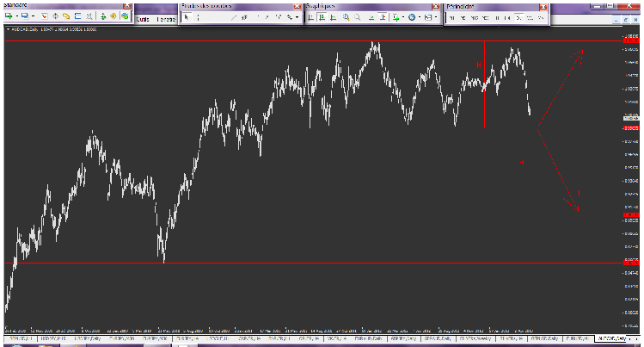Viewport: 644px width, 347px height.
Task: Open the Indicators dropdown arrow
Action: [403, 17]
